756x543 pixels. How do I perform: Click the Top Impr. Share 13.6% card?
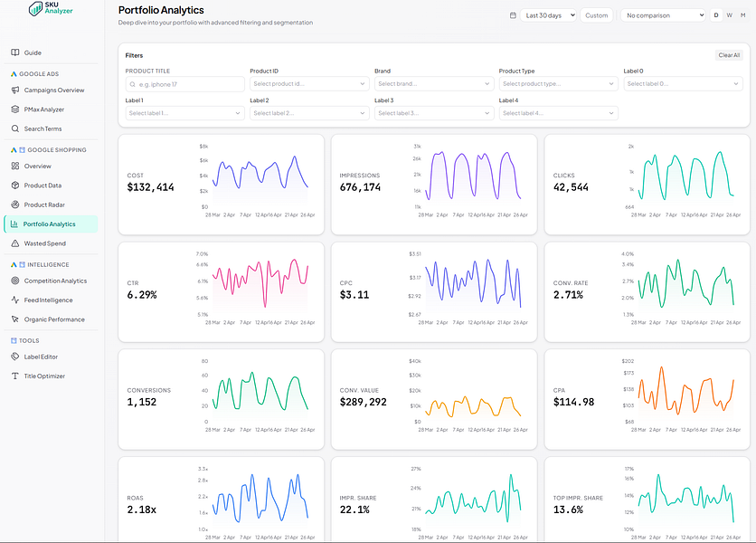click(647, 500)
